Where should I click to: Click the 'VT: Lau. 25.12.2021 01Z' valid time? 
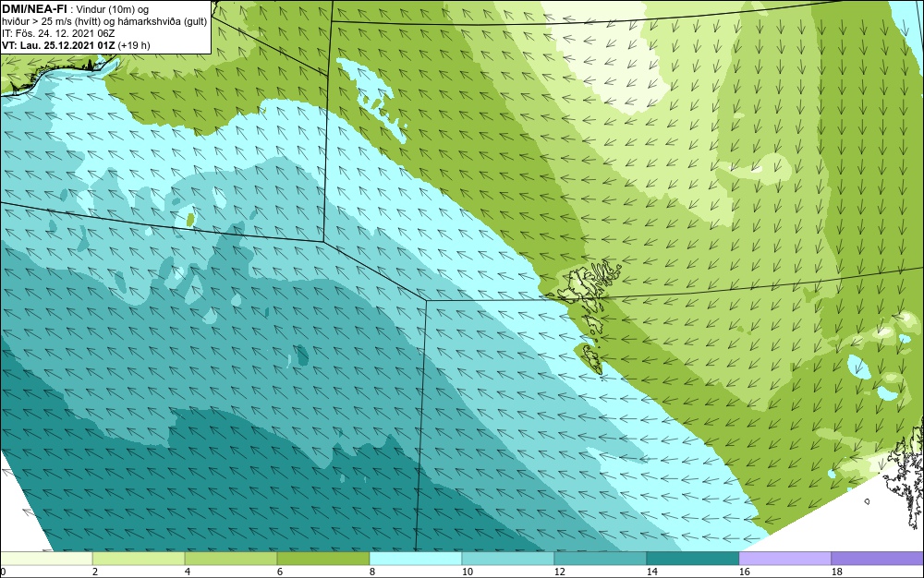point(58,45)
